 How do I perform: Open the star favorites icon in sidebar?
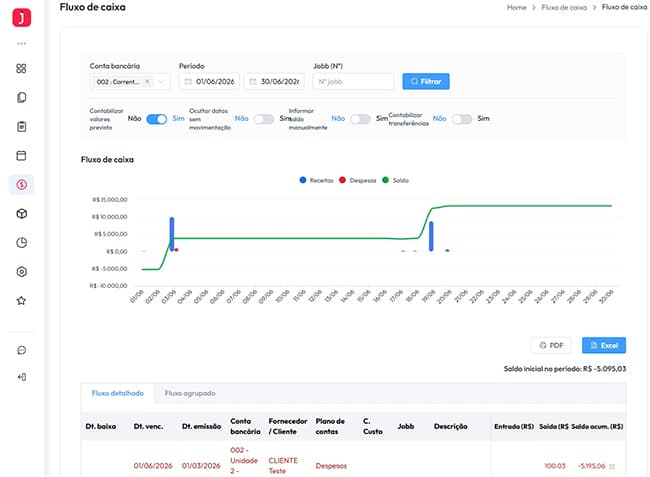pos(21,300)
